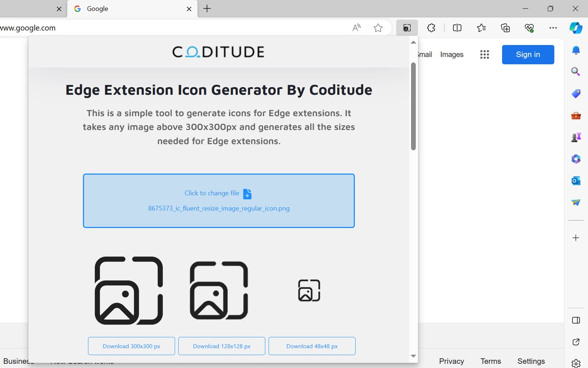Sign in to Google
Viewport: 588px width, 368px height.
coord(528,54)
